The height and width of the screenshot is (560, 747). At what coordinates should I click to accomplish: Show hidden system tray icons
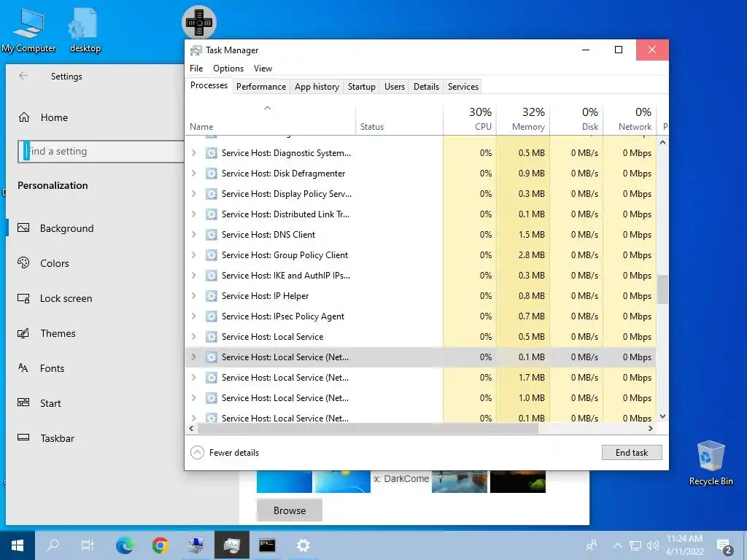click(x=617, y=545)
